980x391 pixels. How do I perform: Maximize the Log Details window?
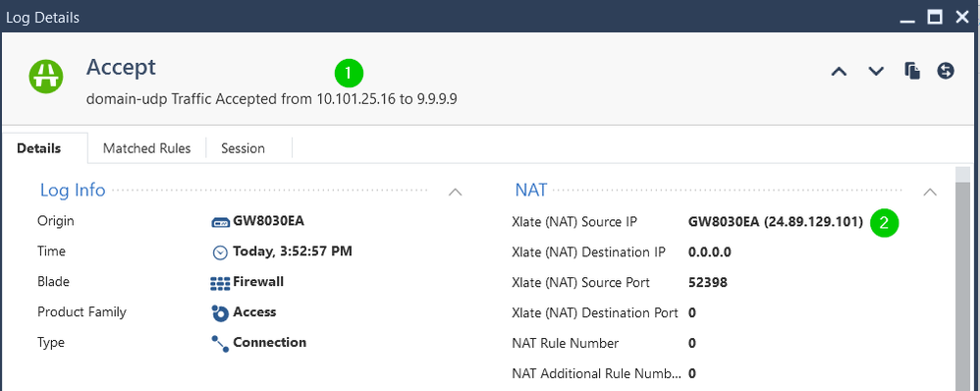pos(935,17)
